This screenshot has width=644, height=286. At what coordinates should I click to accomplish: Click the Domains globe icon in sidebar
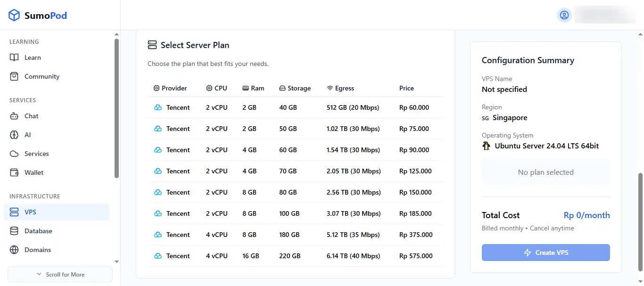coord(15,250)
